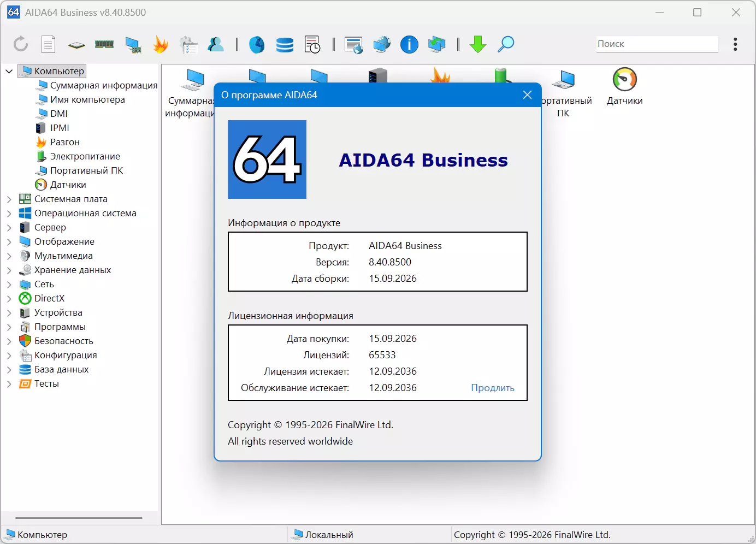Click the gear checklist toolbar icon
The width and height of the screenshot is (756, 544).
[x=188, y=45]
